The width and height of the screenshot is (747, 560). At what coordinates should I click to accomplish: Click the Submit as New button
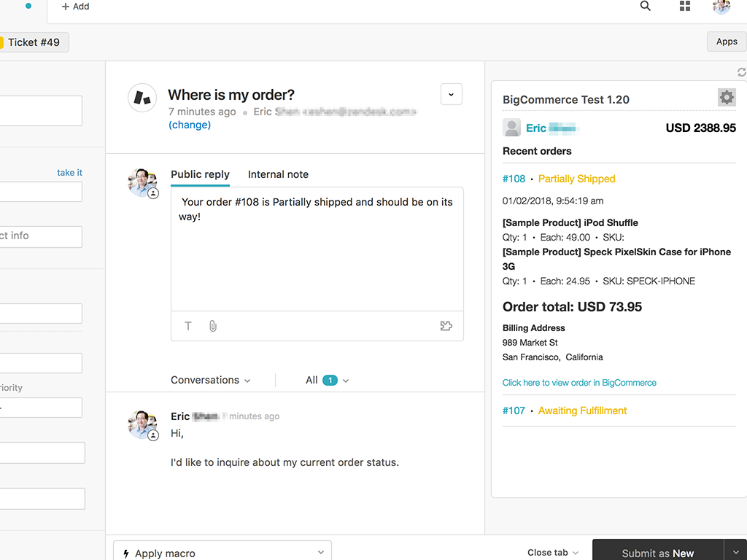point(657,553)
